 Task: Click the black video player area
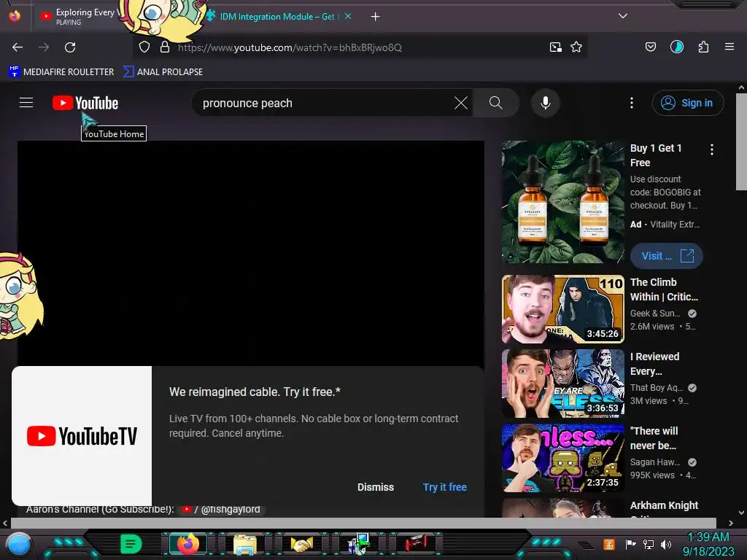[x=251, y=252]
